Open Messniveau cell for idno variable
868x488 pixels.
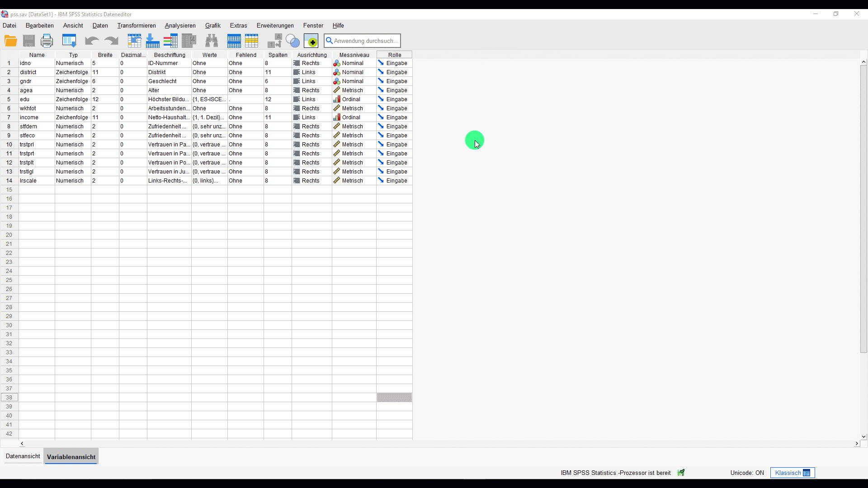[354, 63]
